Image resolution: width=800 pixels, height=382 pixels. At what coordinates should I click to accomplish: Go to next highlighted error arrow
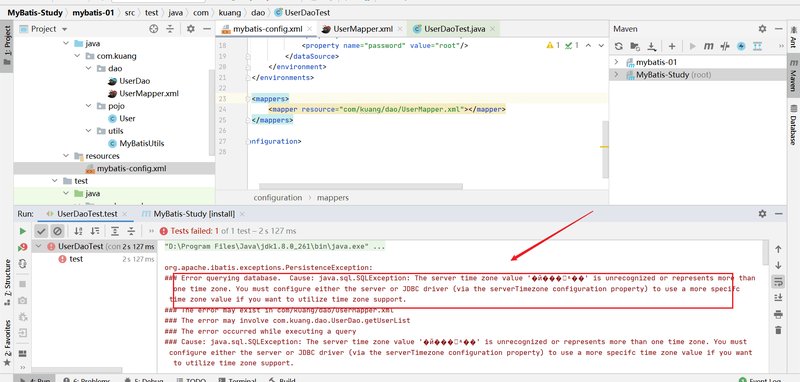coord(600,45)
